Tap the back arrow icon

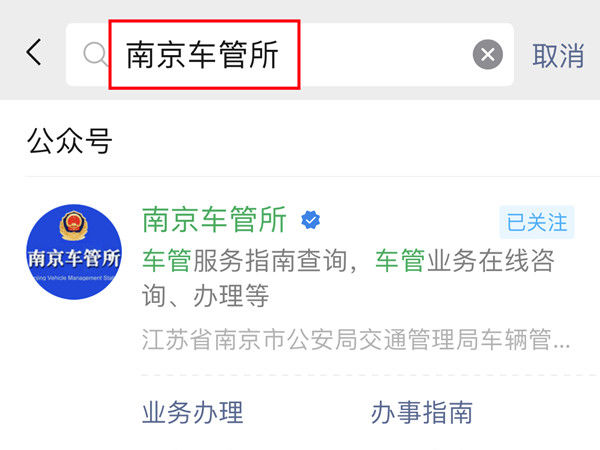(34, 52)
